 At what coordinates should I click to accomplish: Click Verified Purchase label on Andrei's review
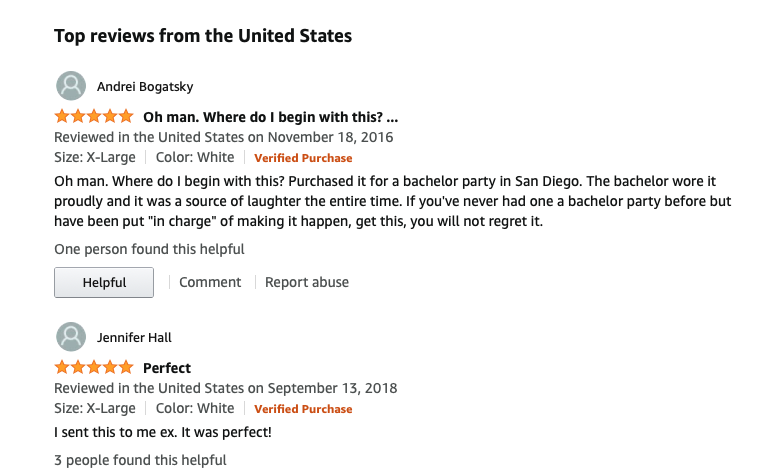tap(303, 158)
